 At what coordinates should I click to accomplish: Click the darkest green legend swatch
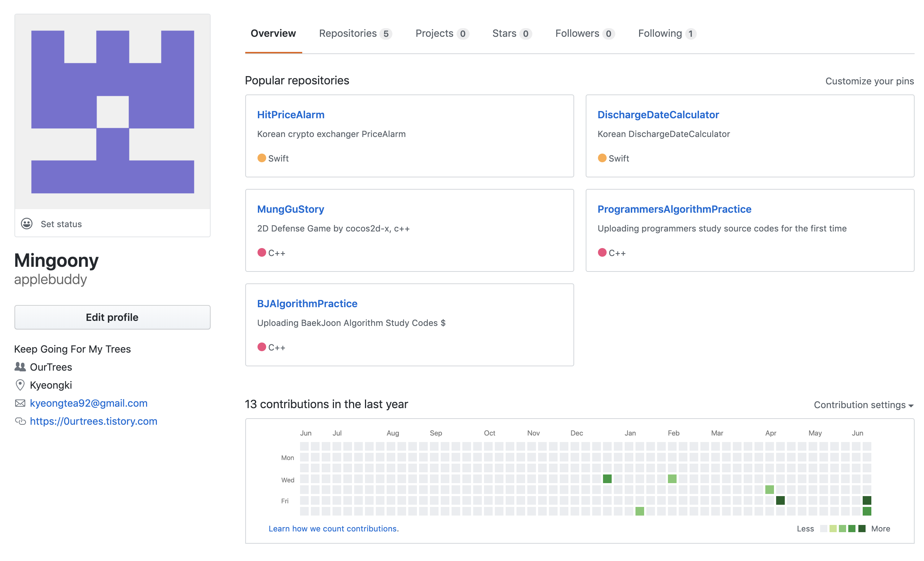(x=862, y=529)
